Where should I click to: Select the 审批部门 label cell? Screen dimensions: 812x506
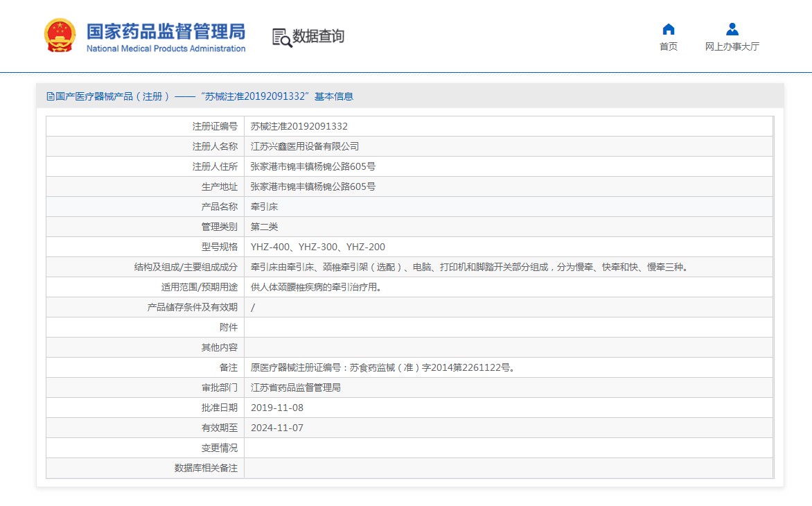145,388
